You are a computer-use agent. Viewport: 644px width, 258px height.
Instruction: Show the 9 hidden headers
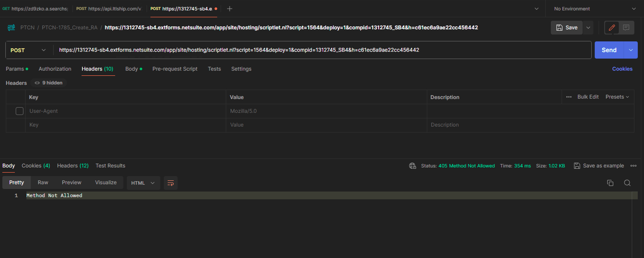49,83
